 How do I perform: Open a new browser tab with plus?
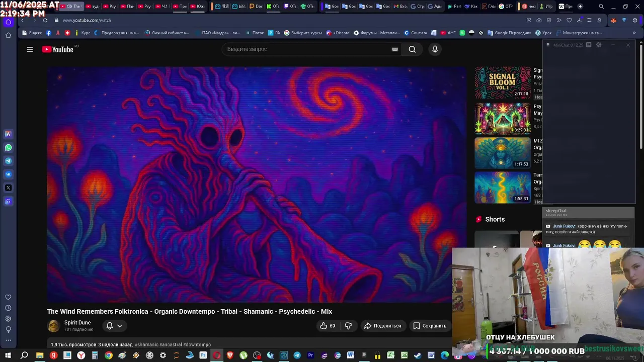(x=580, y=7)
